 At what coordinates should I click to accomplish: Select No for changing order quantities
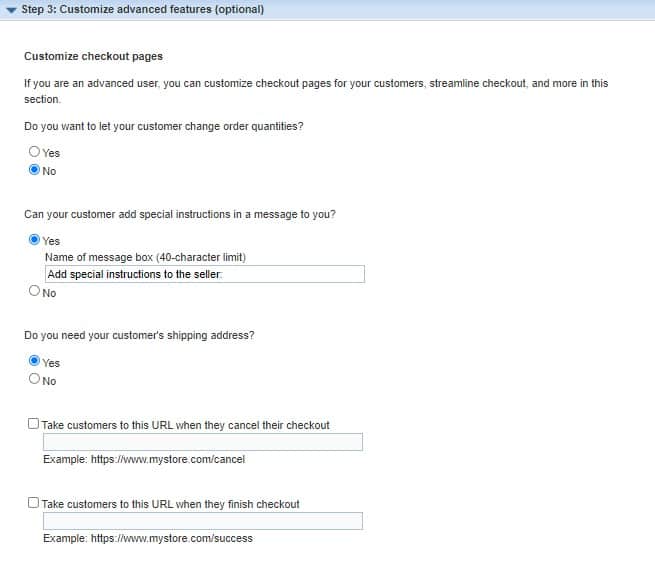point(34,170)
